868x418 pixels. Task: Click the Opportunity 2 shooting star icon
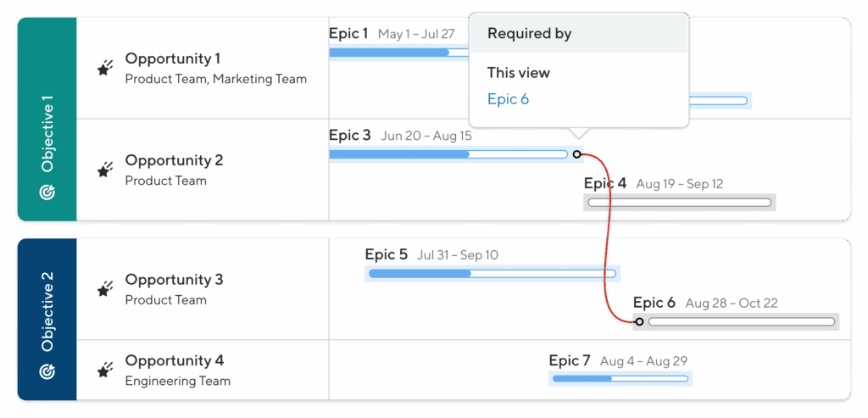(x=104, y=170)
